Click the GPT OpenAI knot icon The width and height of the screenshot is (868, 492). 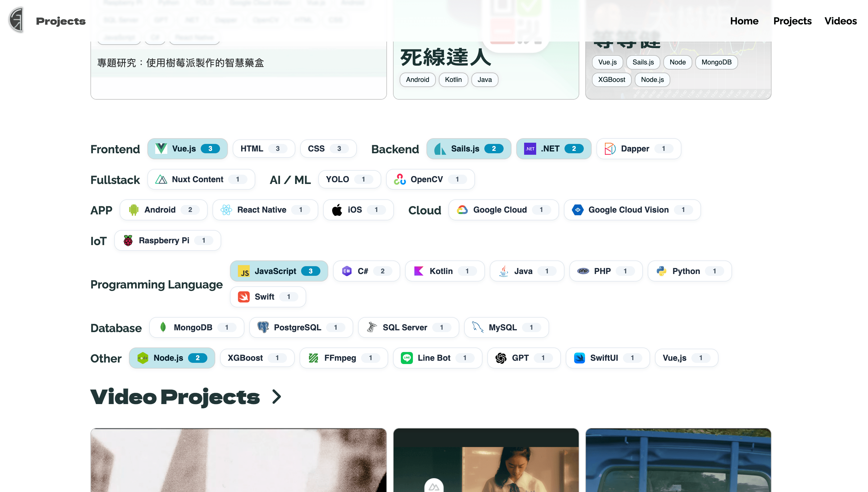click(501, 358)
